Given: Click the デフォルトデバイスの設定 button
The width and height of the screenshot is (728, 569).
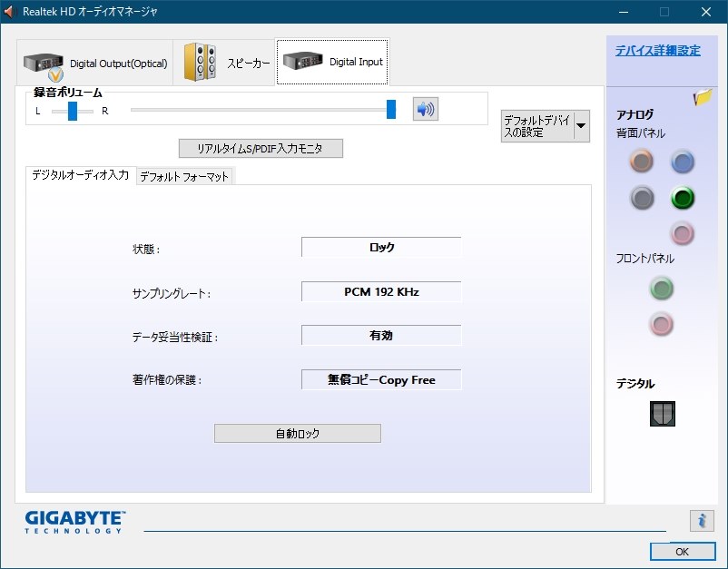Looking at the screenshot, I should tap(537, 126).
